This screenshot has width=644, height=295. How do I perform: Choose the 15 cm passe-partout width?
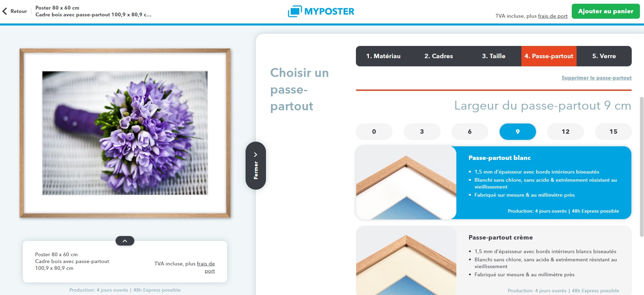(x=613, y=132)
